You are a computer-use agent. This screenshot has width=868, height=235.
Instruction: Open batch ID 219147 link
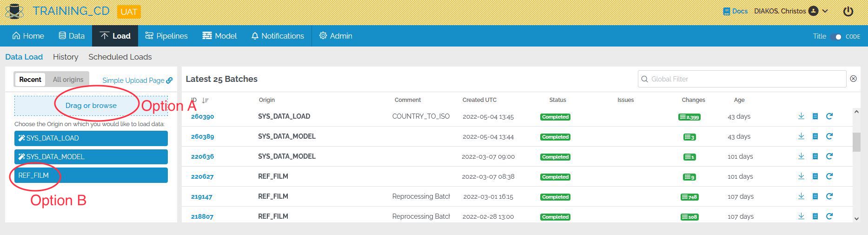coord(202,196)
